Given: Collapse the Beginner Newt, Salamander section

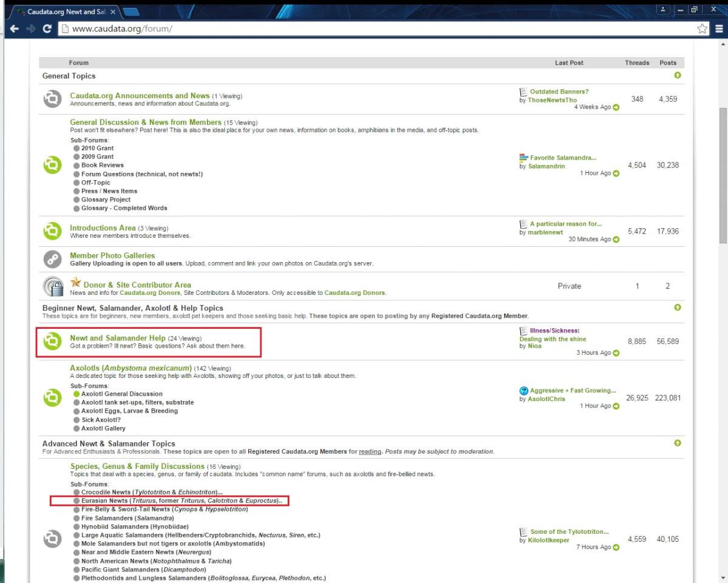Looking at the screenshot, I should (x=678, y=308).
